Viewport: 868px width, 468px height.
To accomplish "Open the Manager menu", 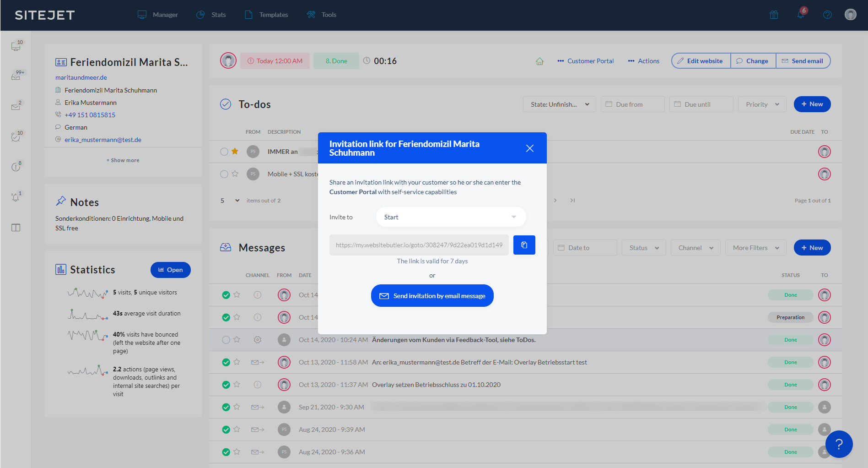I will [x=157, y=15].
